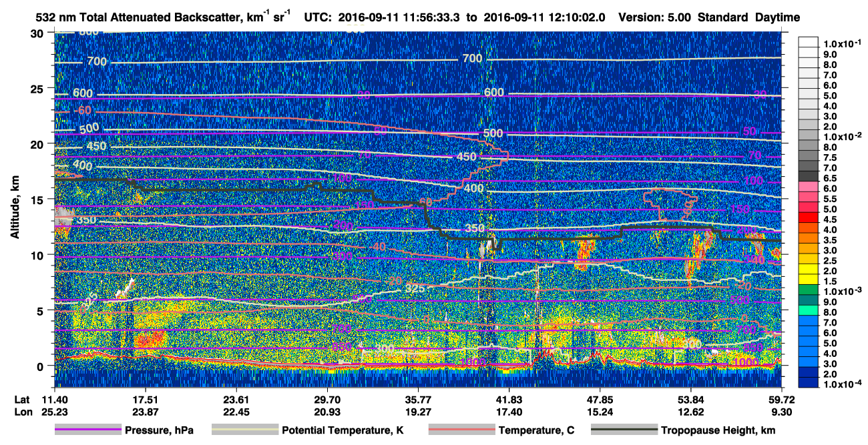The width and height of the screenshot is (868, 445).
Task: Click longitude value '17.40'
Action: click(509, 412)
